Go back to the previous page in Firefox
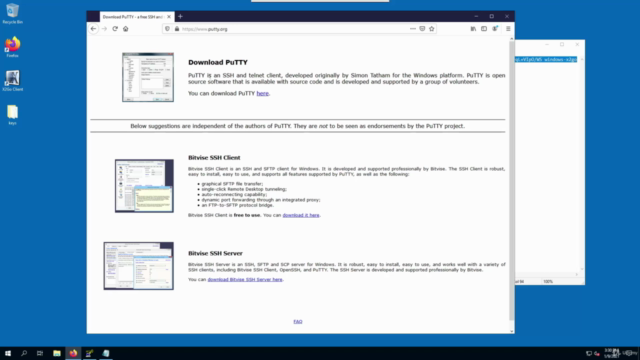 (93, 29)
